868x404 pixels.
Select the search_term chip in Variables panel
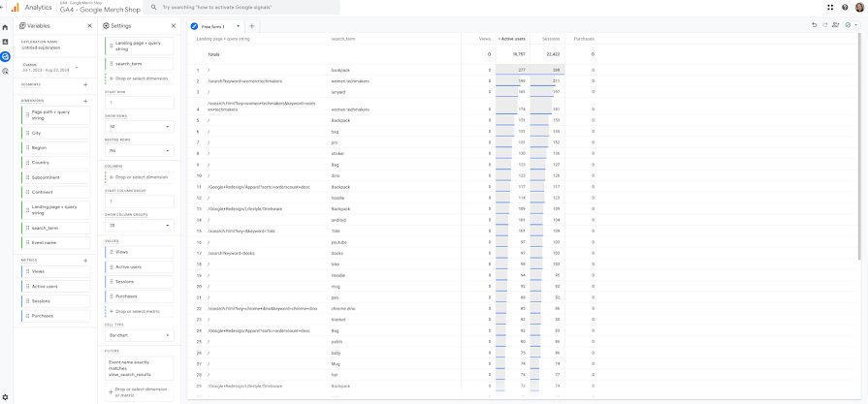tap(55, 228)
